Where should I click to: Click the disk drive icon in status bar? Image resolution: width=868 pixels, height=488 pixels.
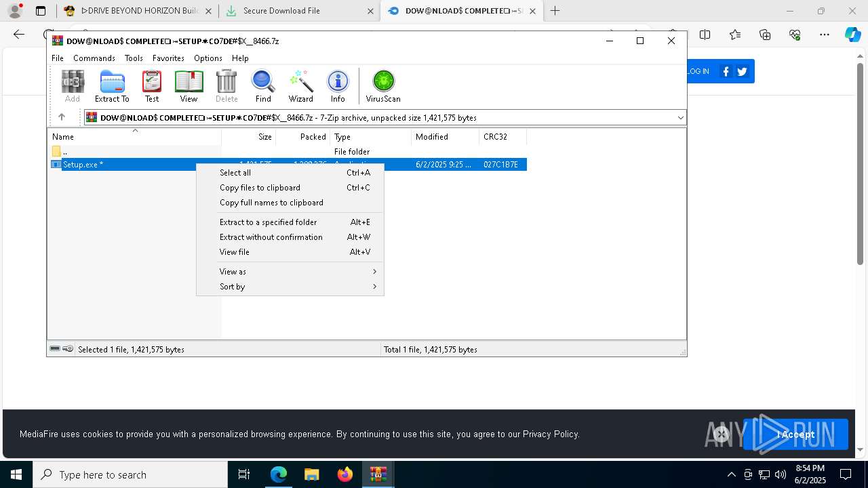55,349
